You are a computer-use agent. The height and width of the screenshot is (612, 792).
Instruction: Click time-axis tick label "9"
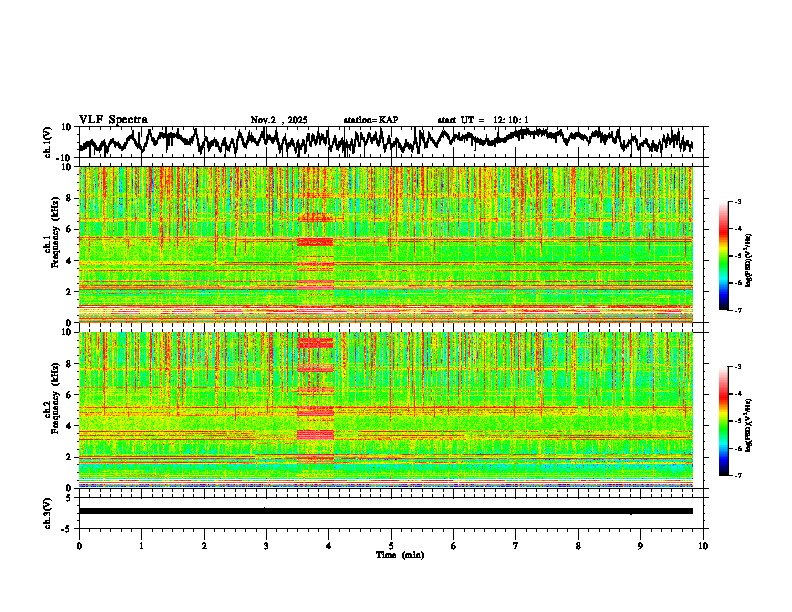tap(640, 546)
